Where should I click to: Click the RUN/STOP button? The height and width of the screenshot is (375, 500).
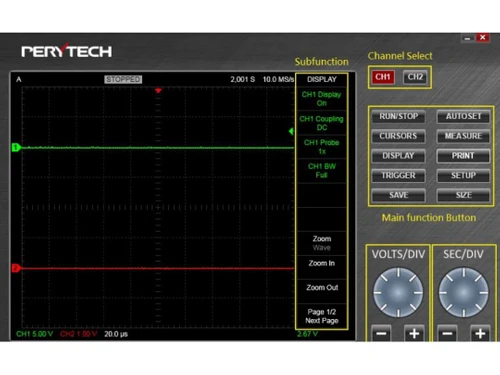coord(399,116)
